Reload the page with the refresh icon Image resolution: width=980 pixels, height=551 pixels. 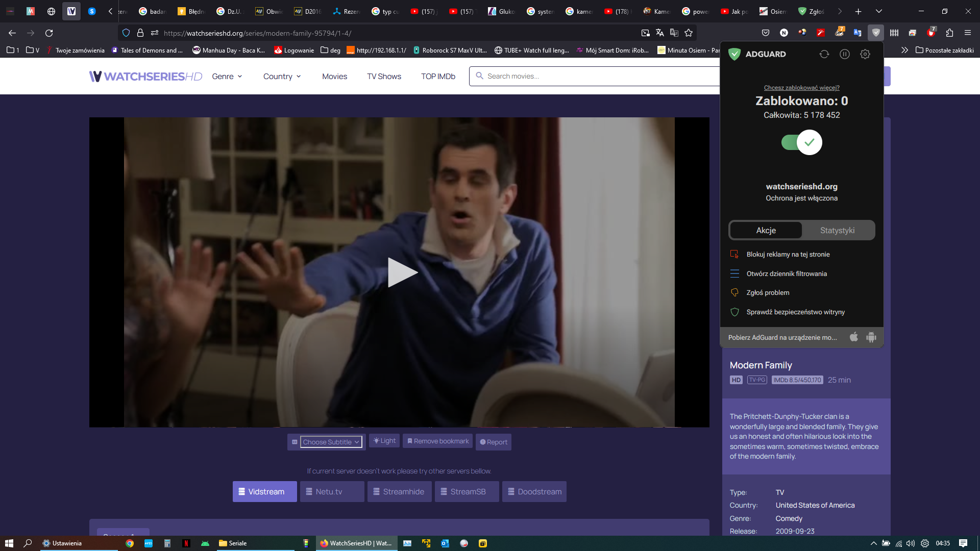[x=49, y=33]
